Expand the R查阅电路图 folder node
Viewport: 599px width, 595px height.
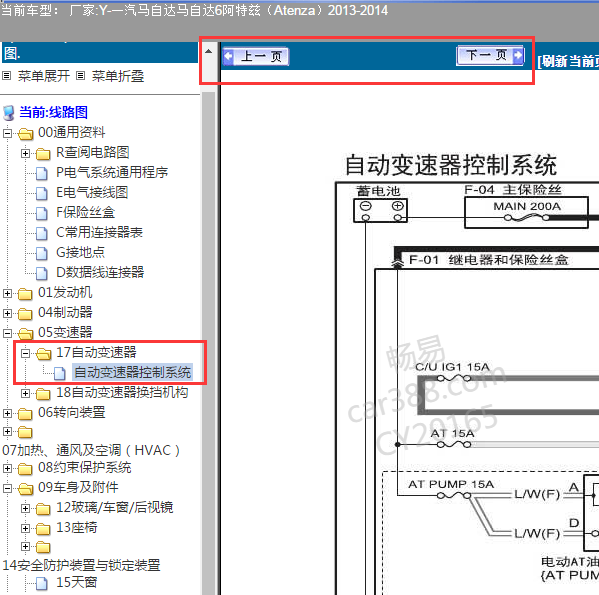(x=25, y=153)
